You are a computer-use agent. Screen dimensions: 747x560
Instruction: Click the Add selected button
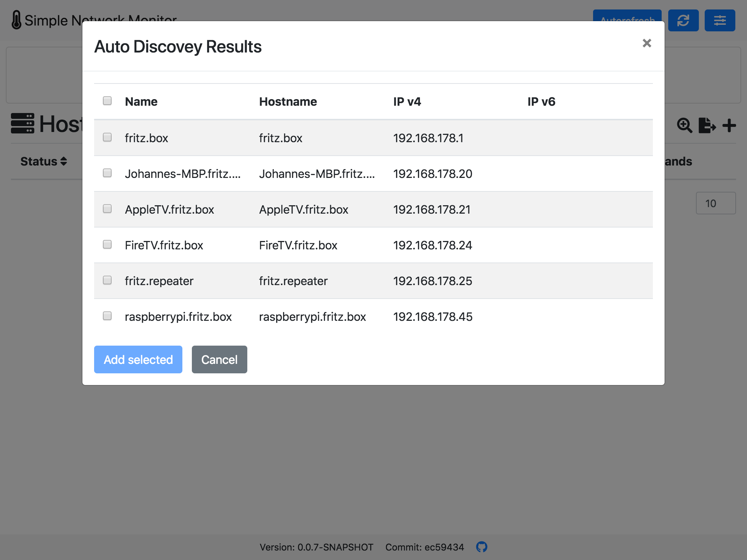(138, 359)
